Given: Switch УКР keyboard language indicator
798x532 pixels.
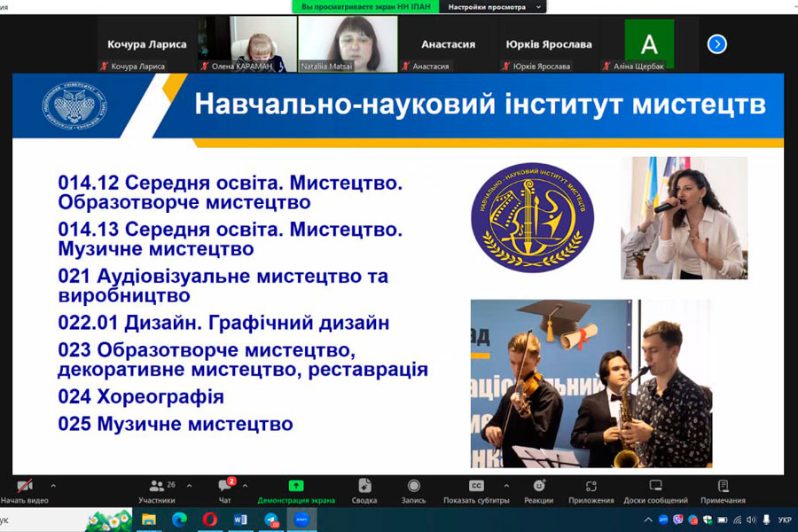Looking at the screenshot, I should click(x=785, y=520).
